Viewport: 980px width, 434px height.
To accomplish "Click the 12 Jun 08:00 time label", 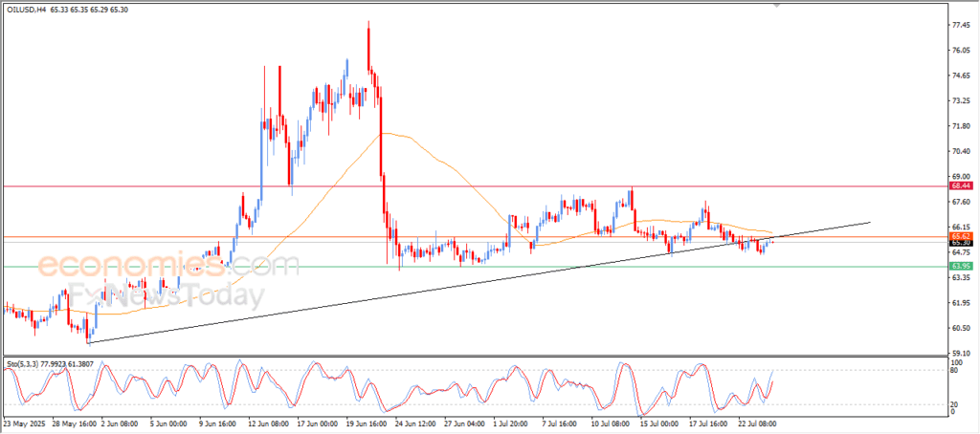I will [x=267, y=423].
